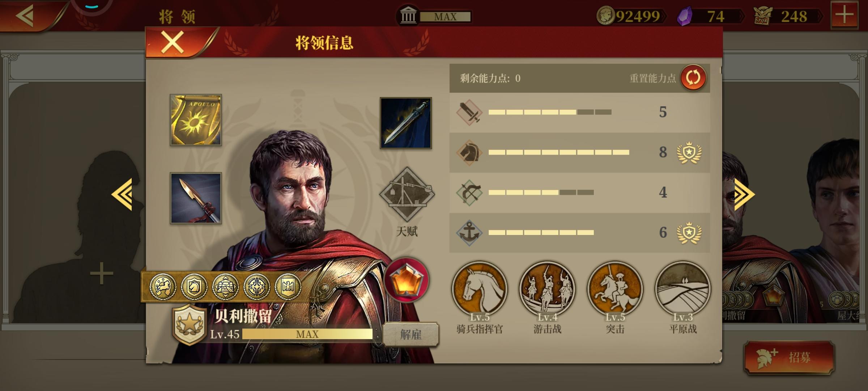Open the 天赋 talent catapult icon
868x391 pixels.
[x=407, y=194]
